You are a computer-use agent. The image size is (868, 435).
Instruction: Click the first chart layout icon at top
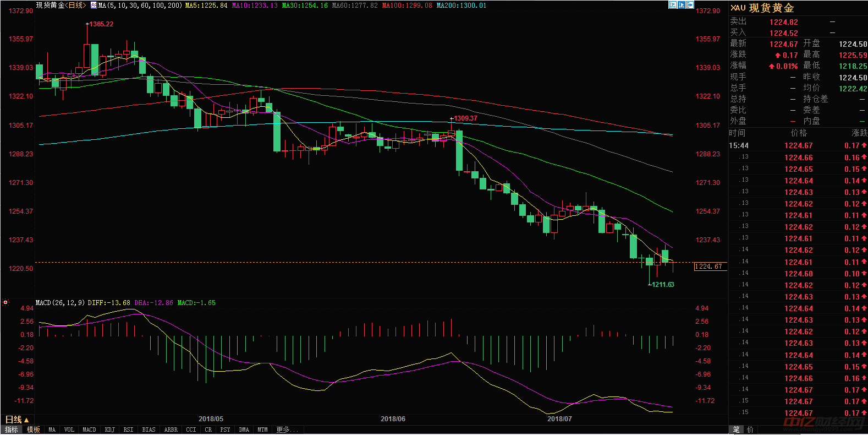(672, 5)
